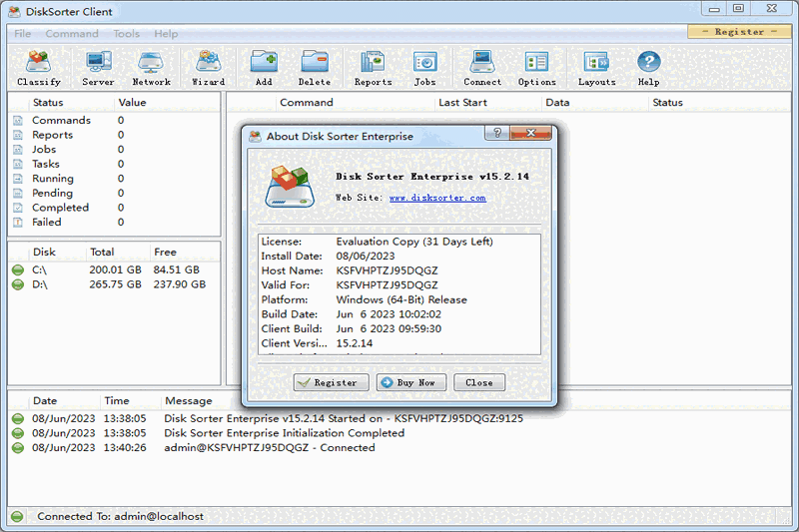Click 'Jun 6 2023 10:02:02' build date
Screen dimensions: 799x532
389,314
